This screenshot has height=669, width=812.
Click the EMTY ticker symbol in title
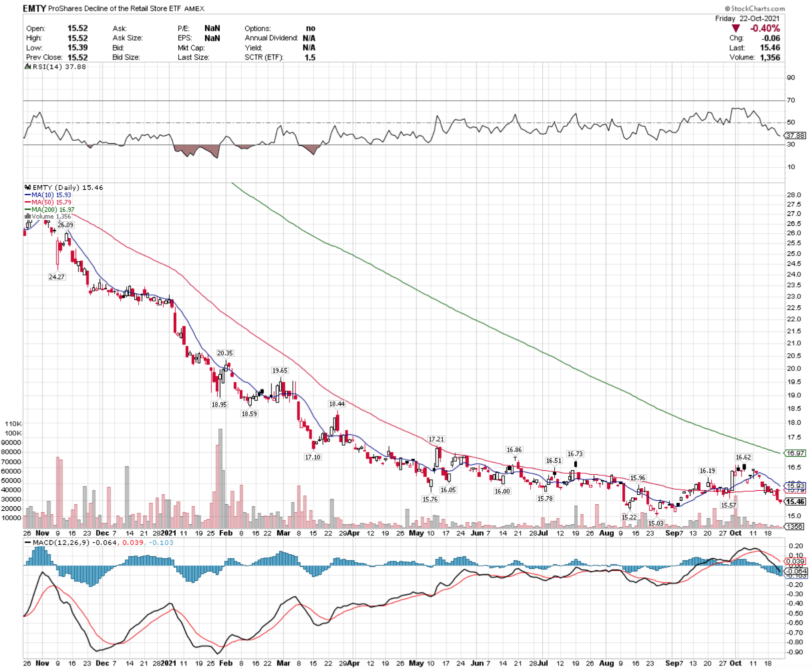point(35,9)
